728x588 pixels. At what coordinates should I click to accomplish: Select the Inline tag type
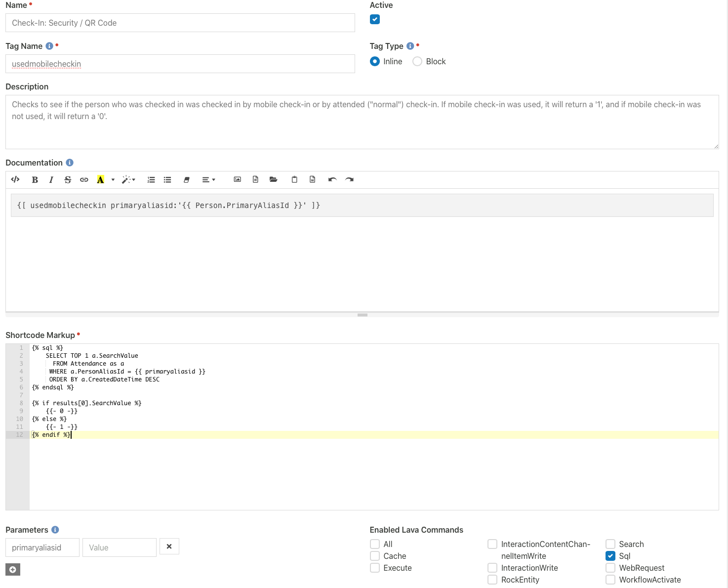(375, 61)
